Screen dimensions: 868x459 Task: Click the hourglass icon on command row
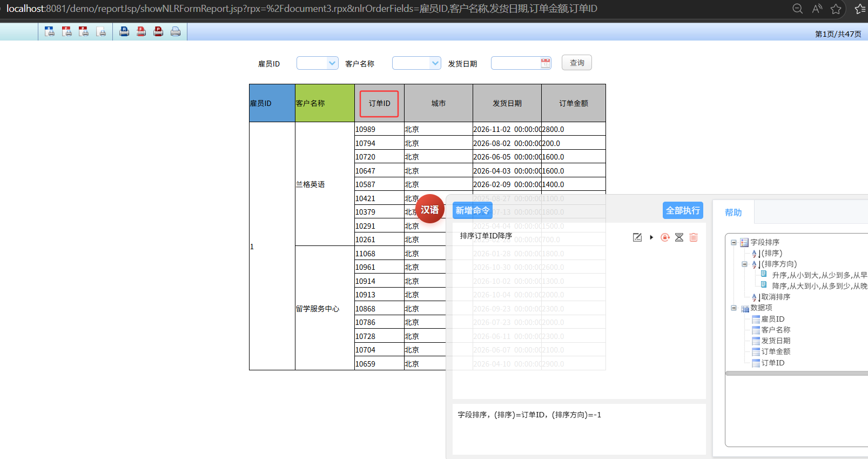point(679,237)
